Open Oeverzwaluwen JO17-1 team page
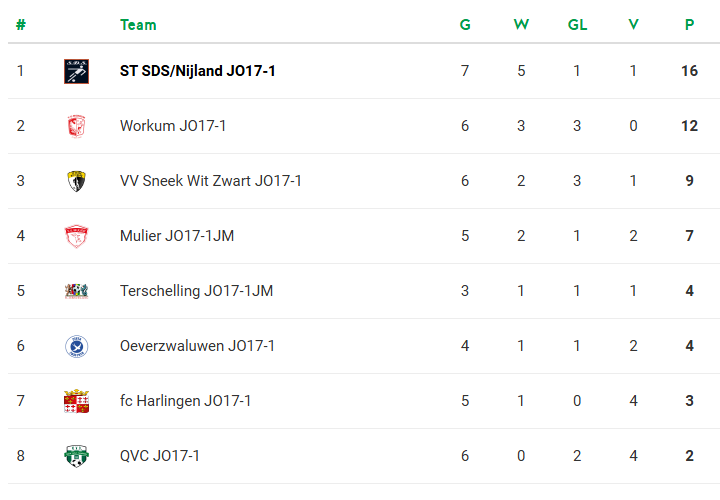Screen dimensions: 720x500 click(x=197, y=346)
